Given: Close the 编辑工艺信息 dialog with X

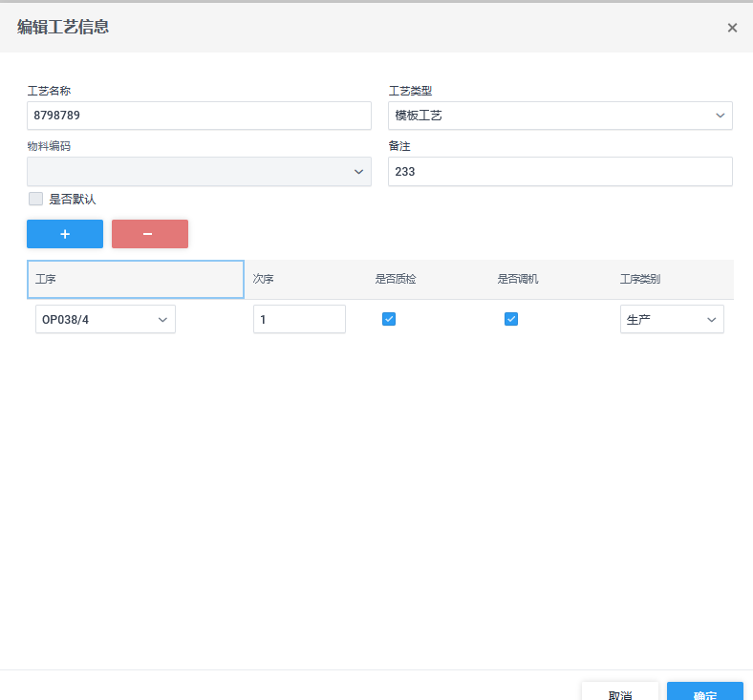Looking at the screenshot, I should 732,28.
